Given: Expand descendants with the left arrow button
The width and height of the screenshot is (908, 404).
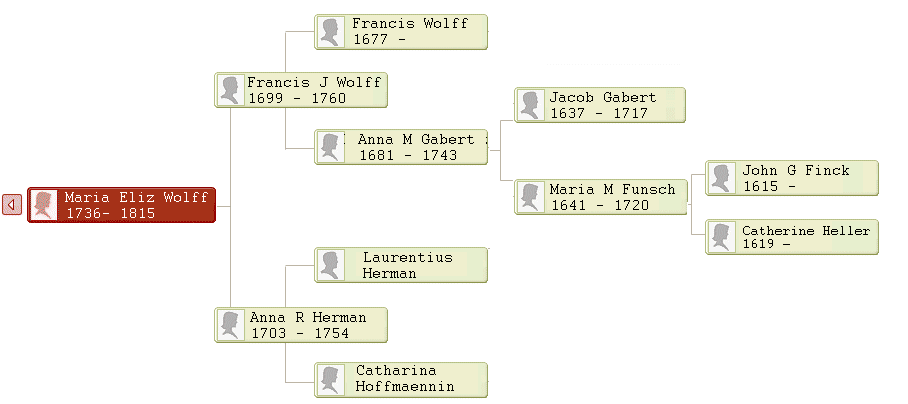Looking at the screenshot, I should click(x=12, y=205).
